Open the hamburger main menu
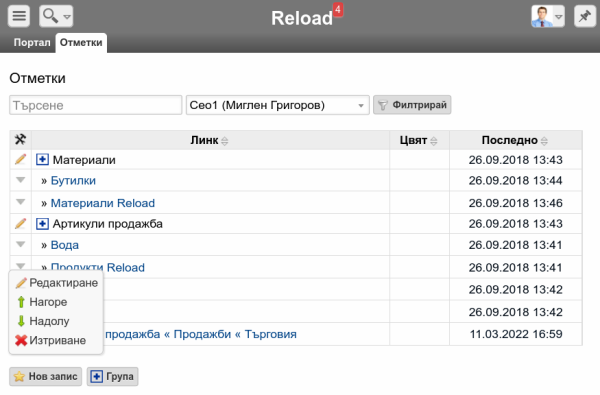The image size is (600, 395). point(19,16)
